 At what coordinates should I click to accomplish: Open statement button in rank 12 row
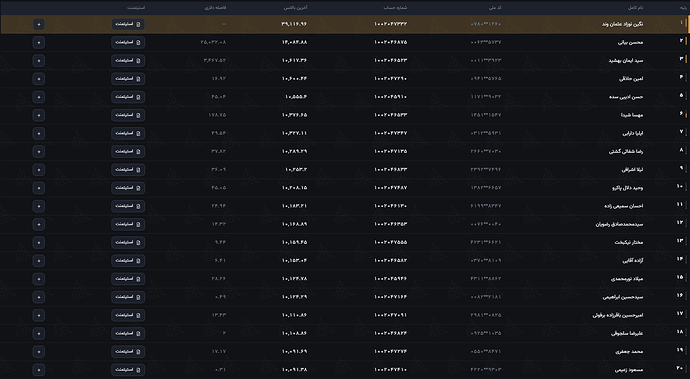[x=128, y=224]
